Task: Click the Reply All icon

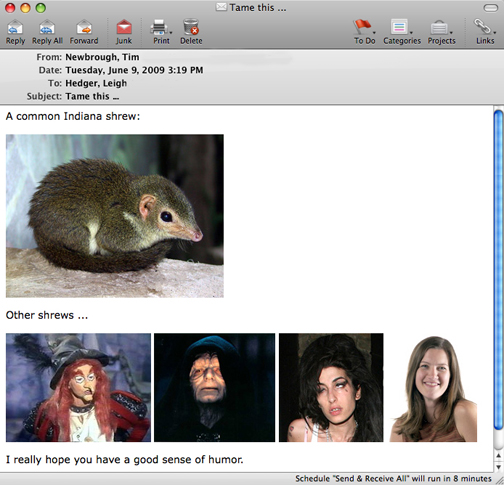Action: [x=47, y=27]
